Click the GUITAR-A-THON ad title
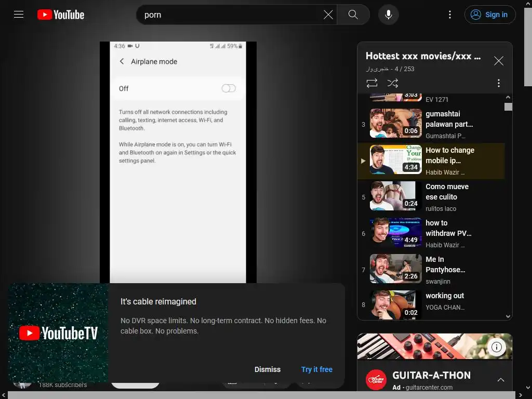Screen dimensions: 532x399 pyautogui.click(x=431, y=375)
